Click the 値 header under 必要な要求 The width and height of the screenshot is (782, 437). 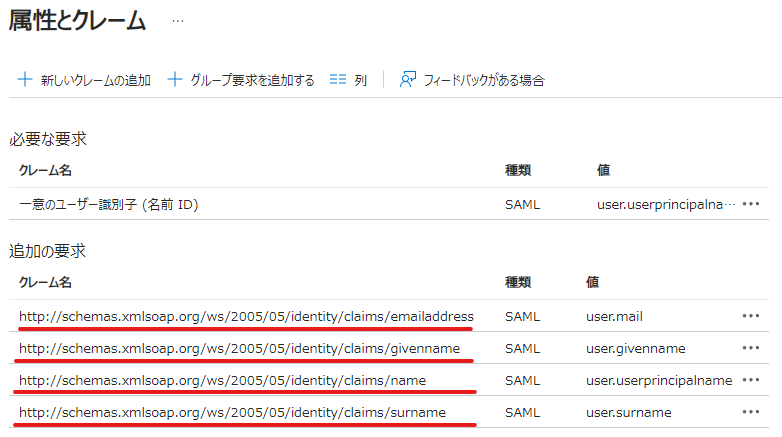pos(603,171)
